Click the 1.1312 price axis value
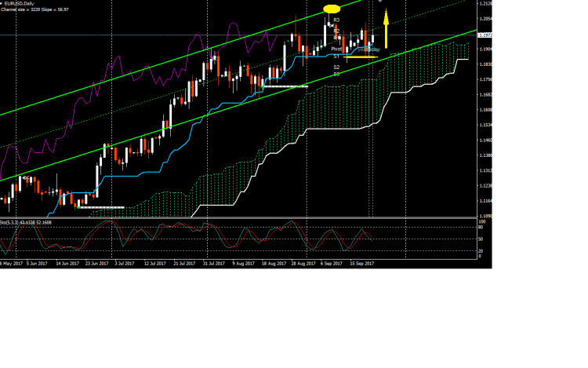This screenshot has height=368, width=588. click(485, 171)
